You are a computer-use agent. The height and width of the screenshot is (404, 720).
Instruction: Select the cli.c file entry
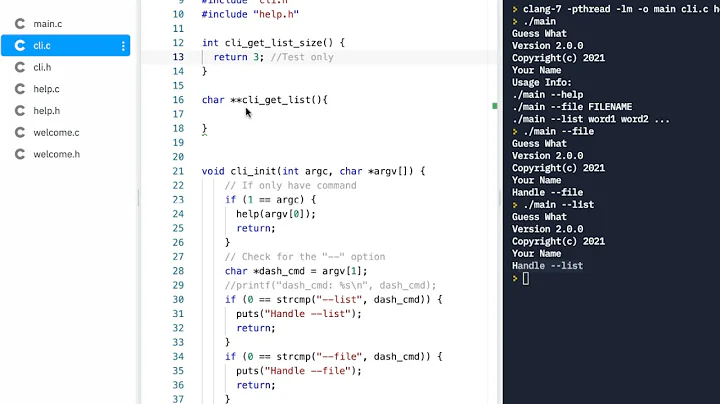coord(66,45)
